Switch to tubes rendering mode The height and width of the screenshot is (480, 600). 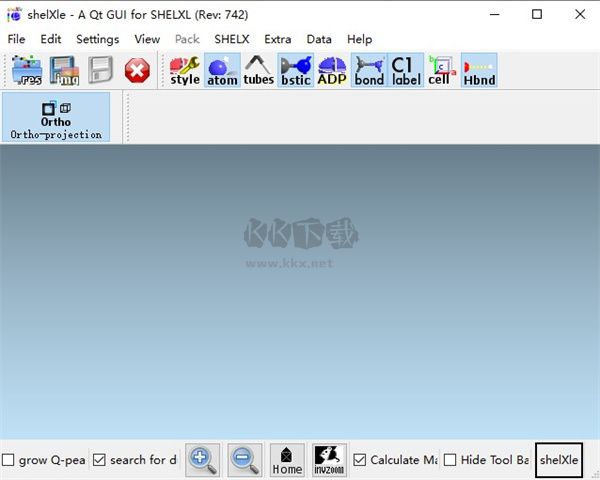point(259,70)
